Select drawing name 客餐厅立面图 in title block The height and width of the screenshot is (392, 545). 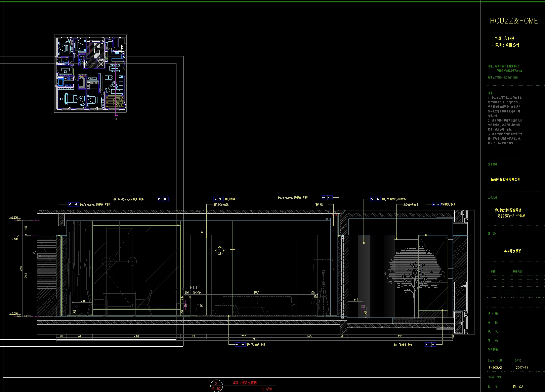point(513,251)
